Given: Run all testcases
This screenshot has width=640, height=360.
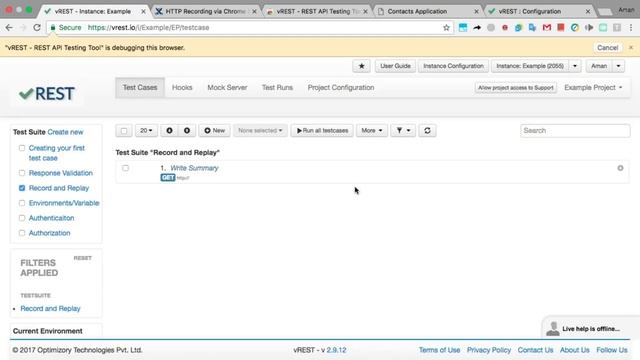Looking at the screenshot, I should [322, 131].
